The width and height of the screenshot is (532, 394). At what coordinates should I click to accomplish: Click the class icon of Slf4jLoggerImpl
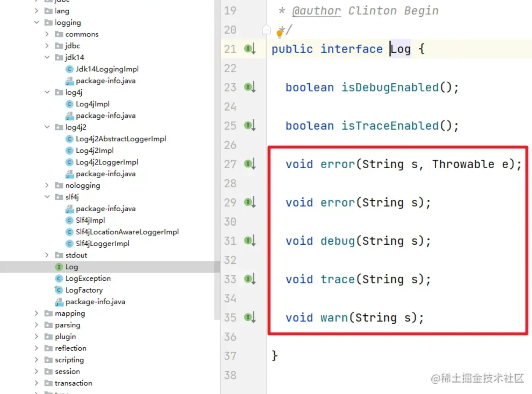tap(69, 244)
